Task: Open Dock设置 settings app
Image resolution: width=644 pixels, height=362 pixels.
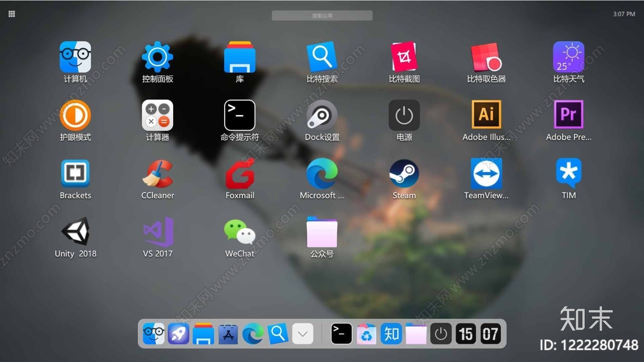Action: pos(322,115)
